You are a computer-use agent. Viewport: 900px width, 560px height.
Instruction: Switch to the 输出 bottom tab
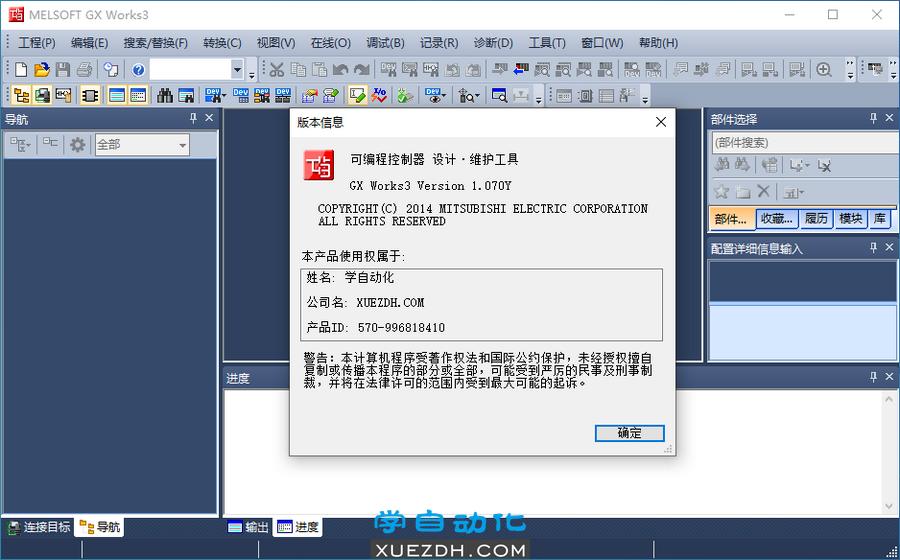[247, 527]
